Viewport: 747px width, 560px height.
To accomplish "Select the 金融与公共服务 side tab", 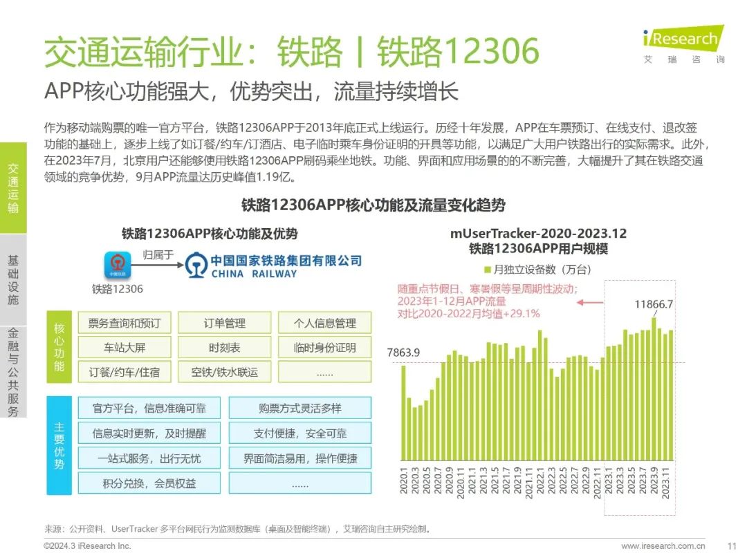I will pyautogui.click(x=13, y=372).
